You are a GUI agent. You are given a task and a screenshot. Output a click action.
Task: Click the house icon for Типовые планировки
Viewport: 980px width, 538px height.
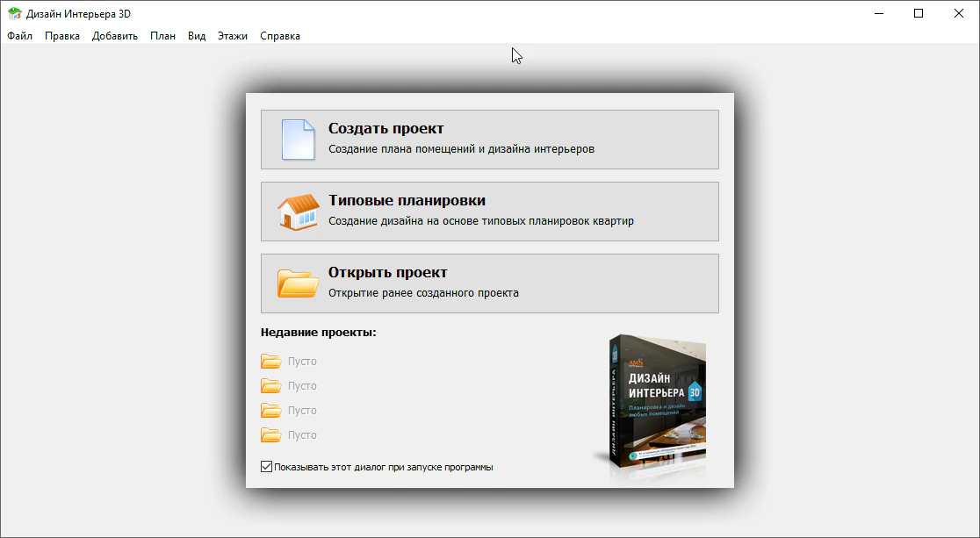click(x=298, y=212)
